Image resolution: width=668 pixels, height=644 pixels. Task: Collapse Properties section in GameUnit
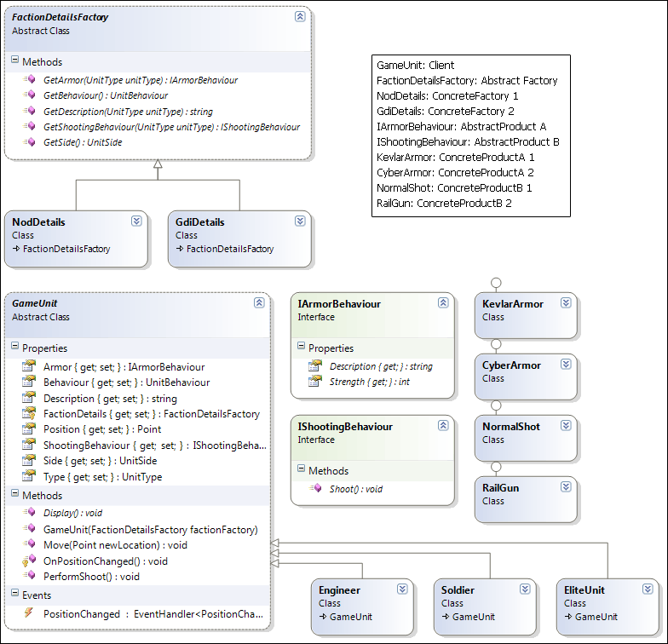pyautogui.click(x=15, y=346)
